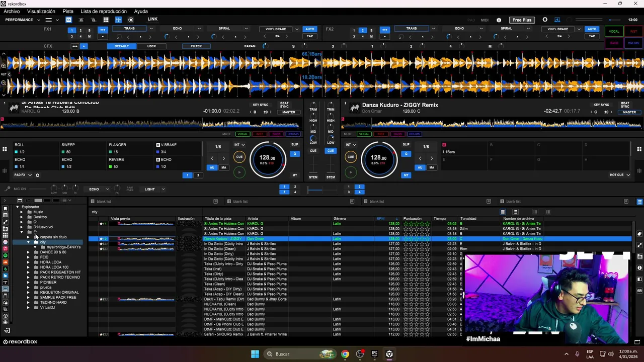Enable the VOCAL stem button top right

click(614, 31)
